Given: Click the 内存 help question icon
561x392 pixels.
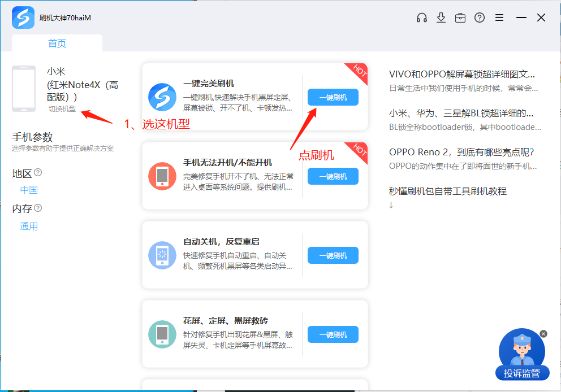Looking at the screenshot, I should (38, 208).
